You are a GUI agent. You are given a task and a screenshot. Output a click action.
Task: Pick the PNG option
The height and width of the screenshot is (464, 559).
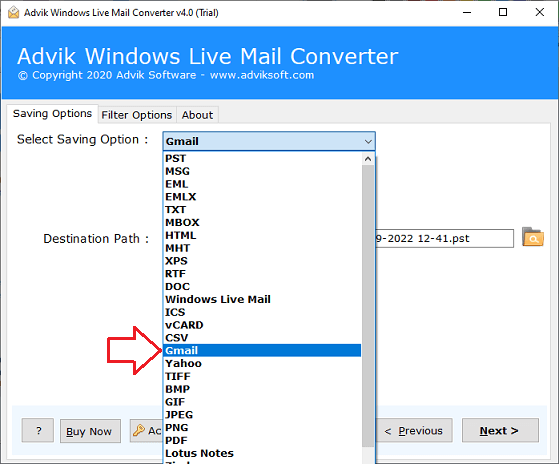tap(262, 428)
